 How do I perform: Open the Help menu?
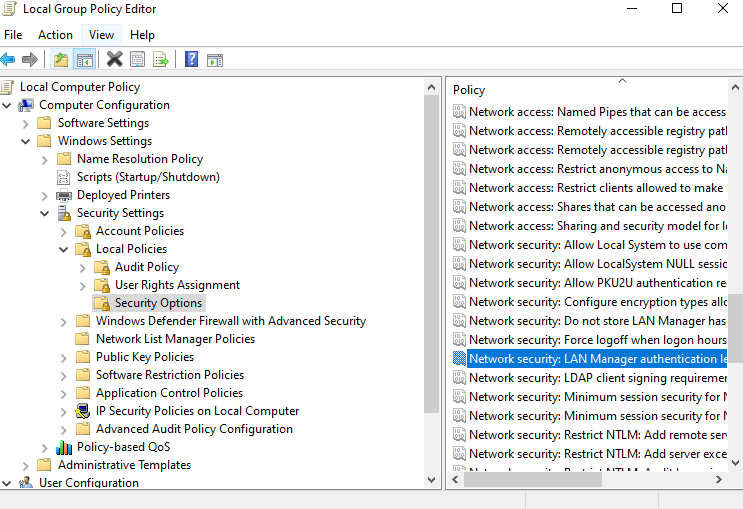click(x=142, y=35)
